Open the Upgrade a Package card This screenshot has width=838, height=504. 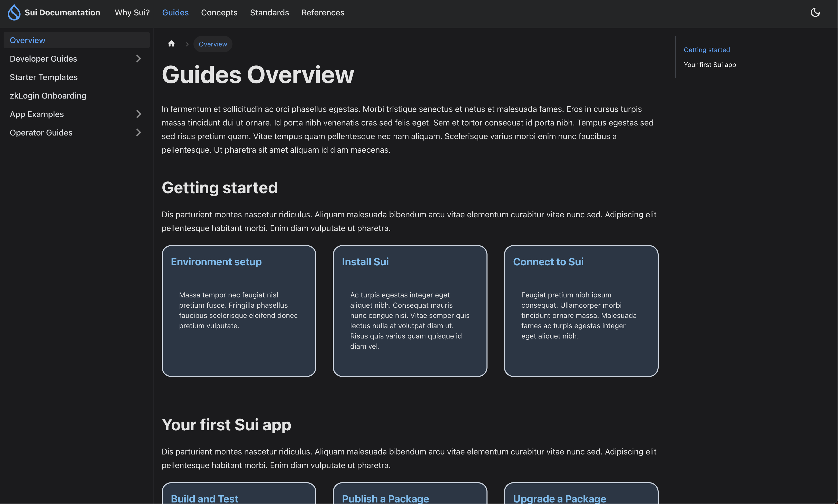pos(581,493)
